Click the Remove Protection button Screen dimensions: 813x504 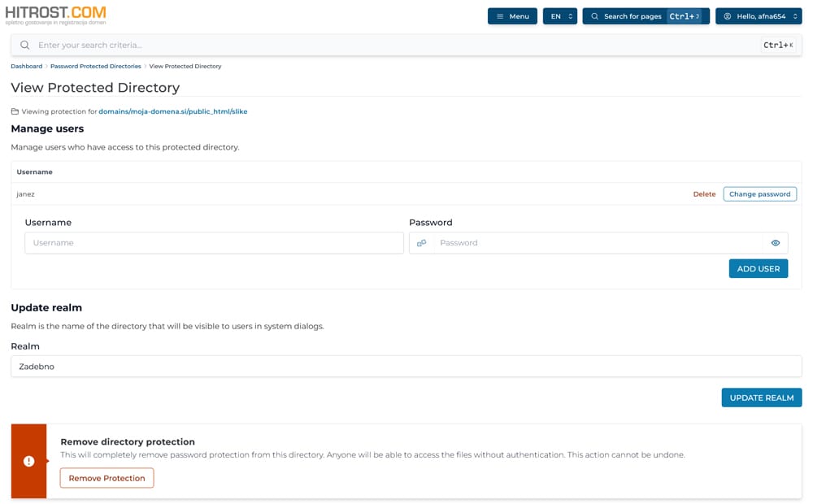click(x=107, y=478)
